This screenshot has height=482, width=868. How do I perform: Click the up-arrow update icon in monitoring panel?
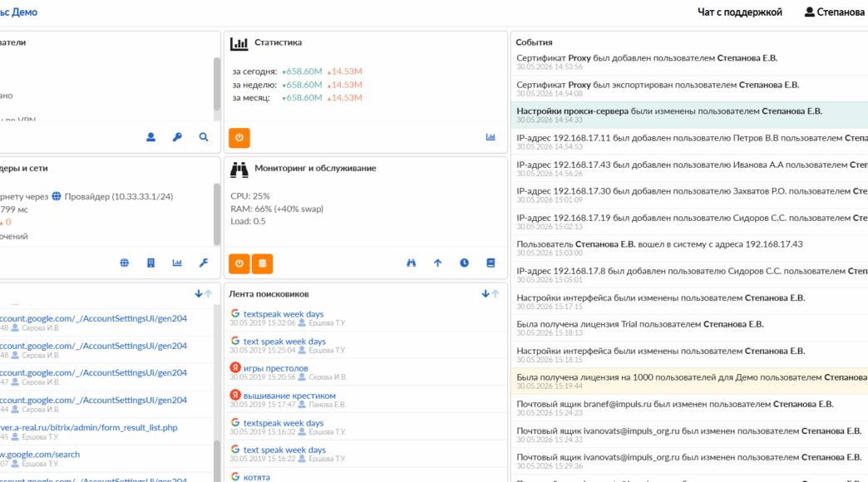tap(437, 263)
